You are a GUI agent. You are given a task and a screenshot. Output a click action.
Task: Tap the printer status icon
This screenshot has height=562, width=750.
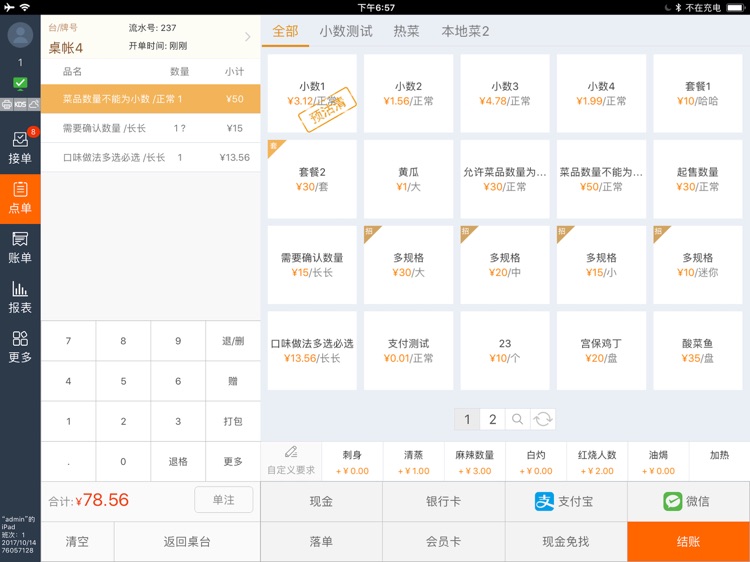7,104
